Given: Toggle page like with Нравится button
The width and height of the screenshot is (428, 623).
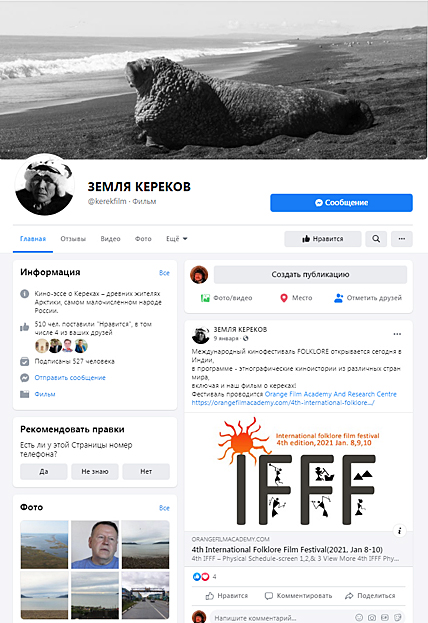Looking at the screenshot, I should point(323,239).
